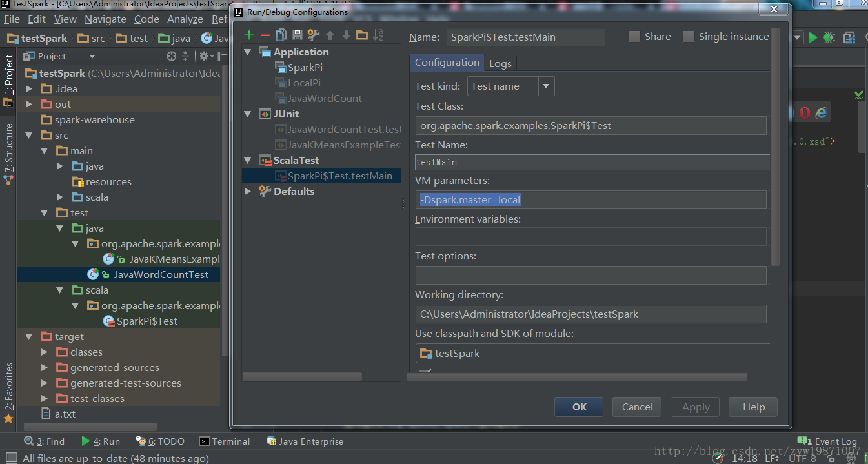Open module classpath dropdown showing testSpark
The image size is (868, 464).
click(x=592, y=353)
